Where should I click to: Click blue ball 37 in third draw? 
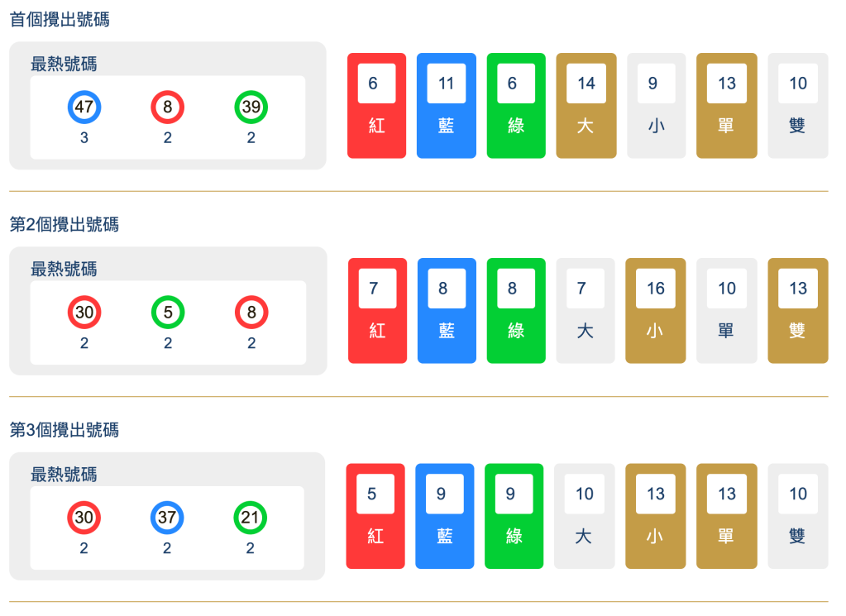click(x=167, y=518)
